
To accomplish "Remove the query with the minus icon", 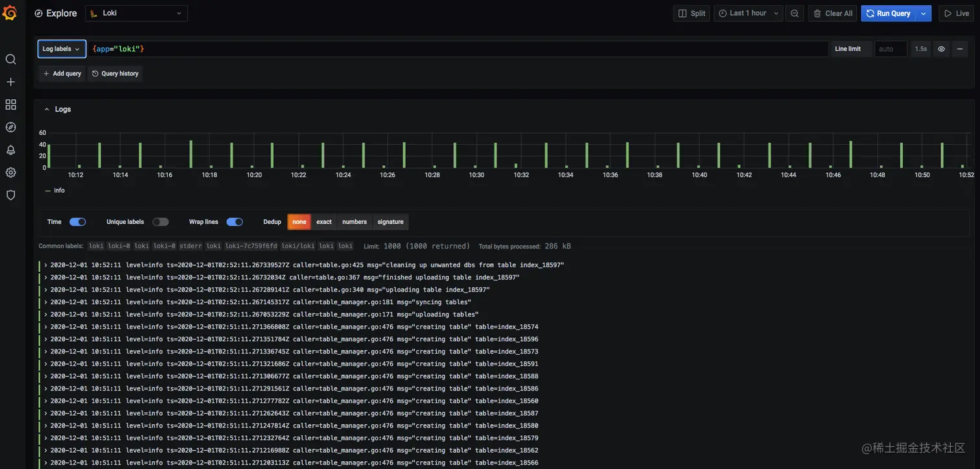I will point(960,49).
